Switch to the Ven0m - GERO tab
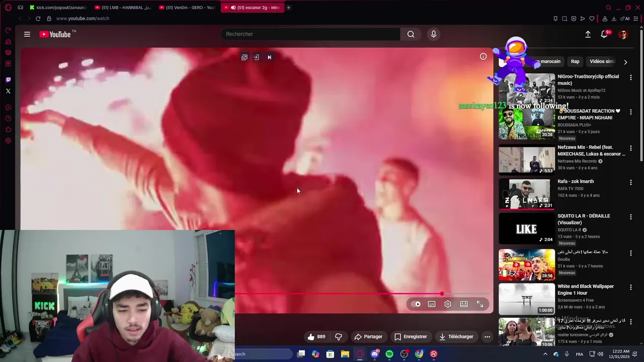This screenshot has width=644, height=362. pyautogui.click(x=187, y=8)
